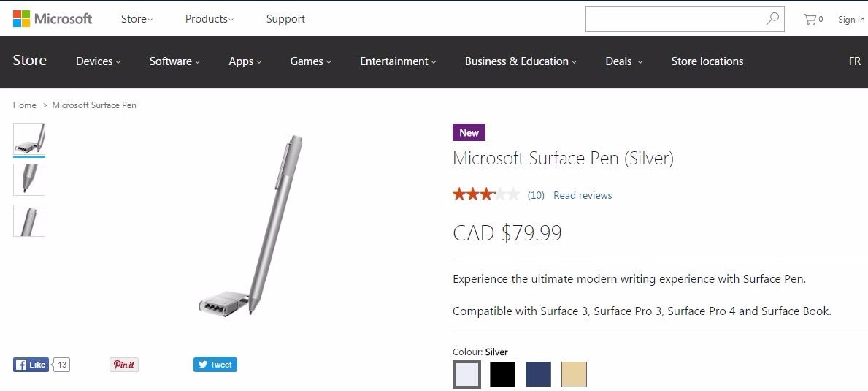Click the search magnifier icon
Screen dimensions: 868x391
pos(772,19)
